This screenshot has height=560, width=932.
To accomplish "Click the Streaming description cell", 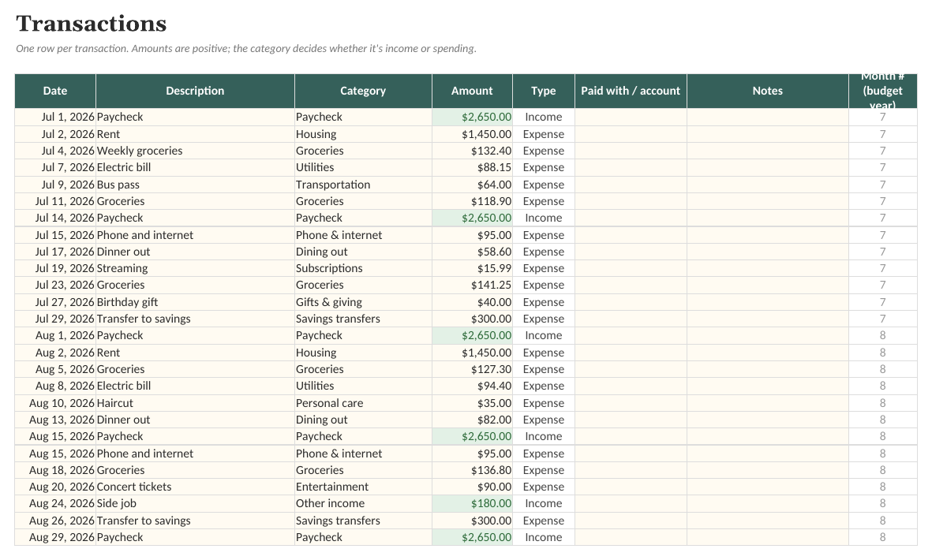I will (x=195, y=268).
